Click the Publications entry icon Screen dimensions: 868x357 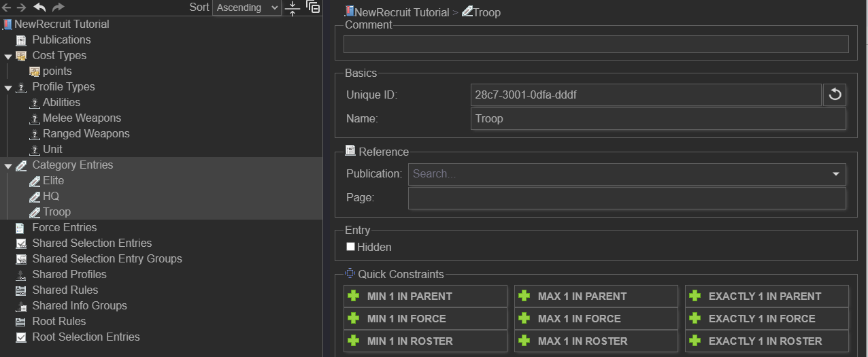(21, 40)
